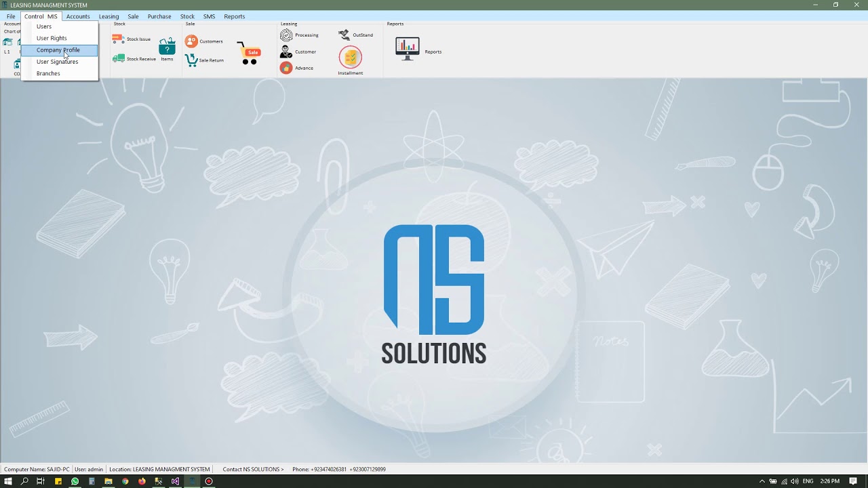Click the phone number +923474026381
Screen dimensions: 868x488
click(x=329, y=469)
